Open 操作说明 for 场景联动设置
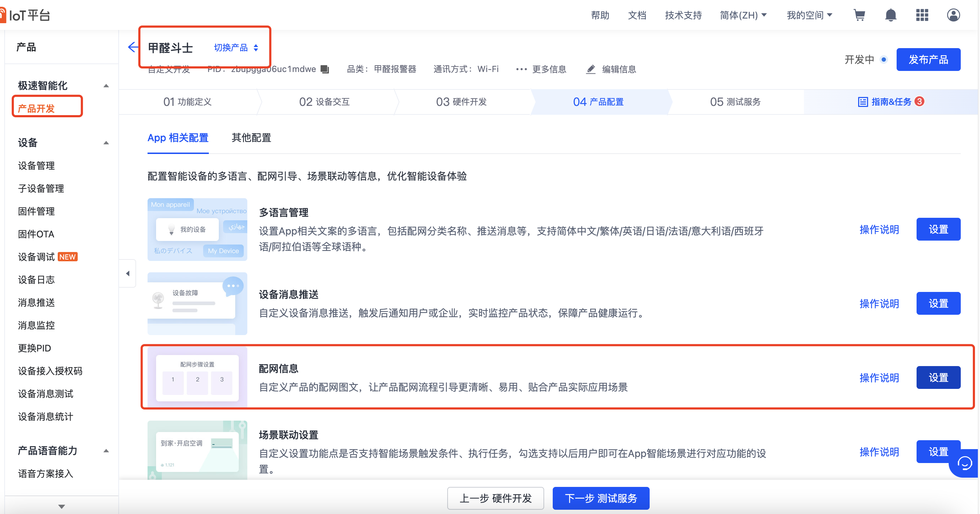The image size is (980, 514). pyautogui.click(x=879, y=452)
